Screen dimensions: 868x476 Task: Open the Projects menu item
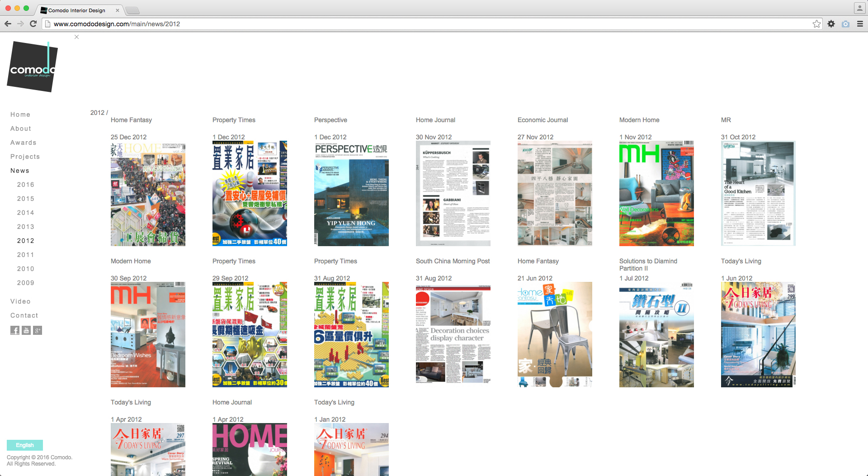[x=25, y=157]
